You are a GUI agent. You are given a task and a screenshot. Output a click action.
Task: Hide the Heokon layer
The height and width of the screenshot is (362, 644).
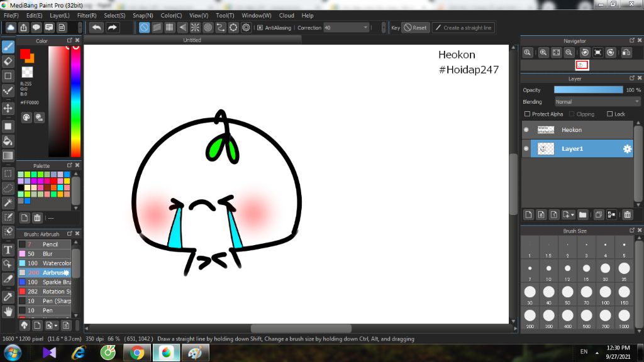[x=526, y=129]
